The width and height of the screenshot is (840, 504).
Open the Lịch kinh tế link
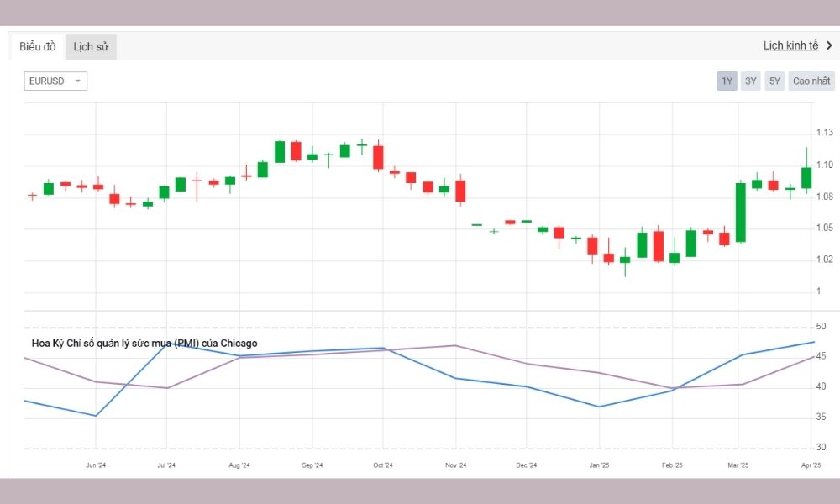pyautogui.click(x=790, y=45)
